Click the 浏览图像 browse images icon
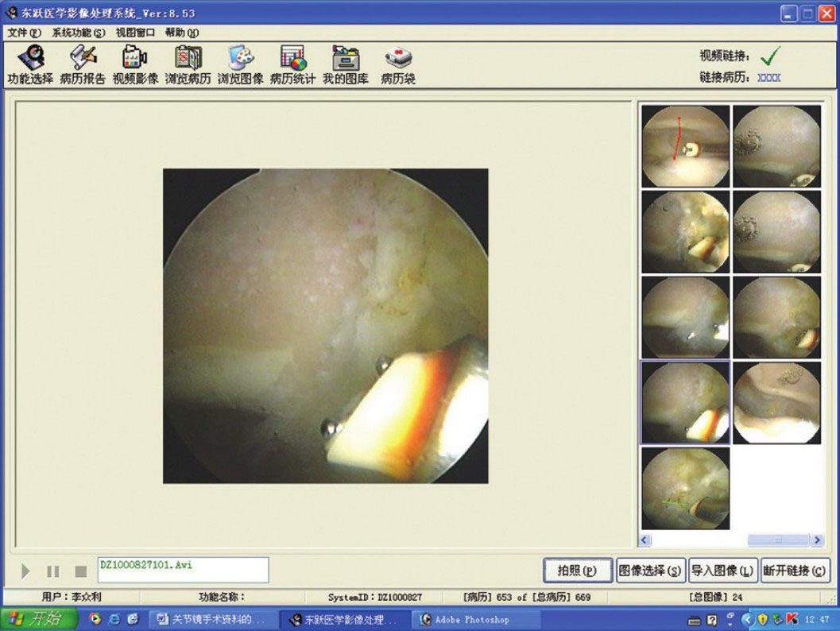Viewport: 840px width, 631px height. [240, 65]
